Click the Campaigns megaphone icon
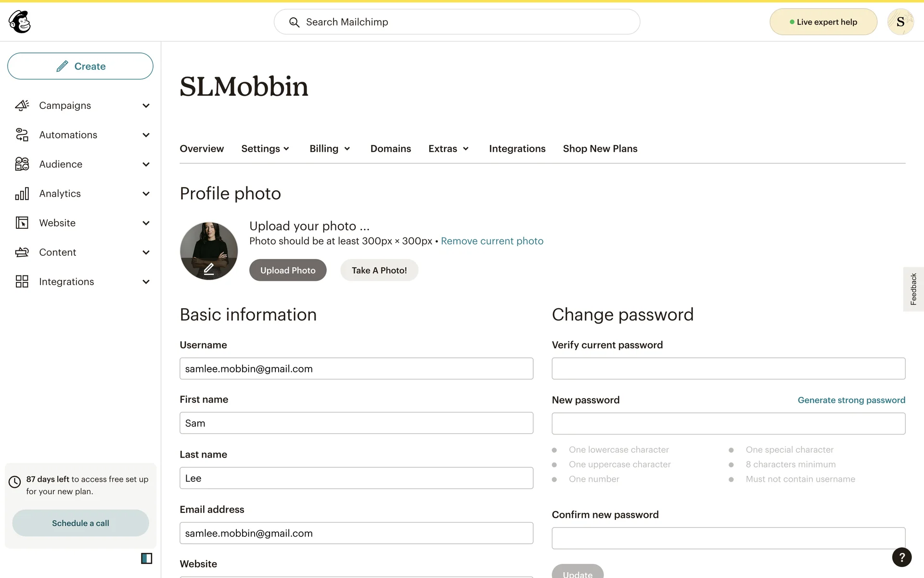 [x=22, y=105]
